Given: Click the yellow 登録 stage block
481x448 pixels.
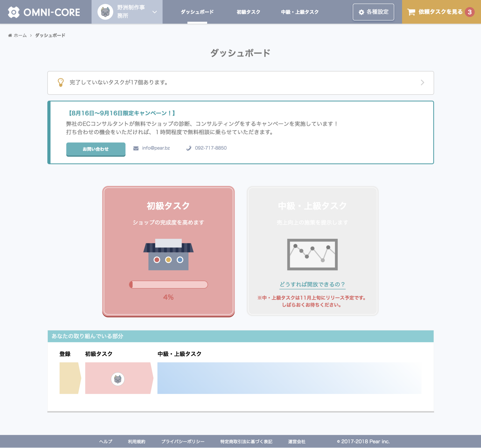Looking at the screenshot, I should coord(69,378).
